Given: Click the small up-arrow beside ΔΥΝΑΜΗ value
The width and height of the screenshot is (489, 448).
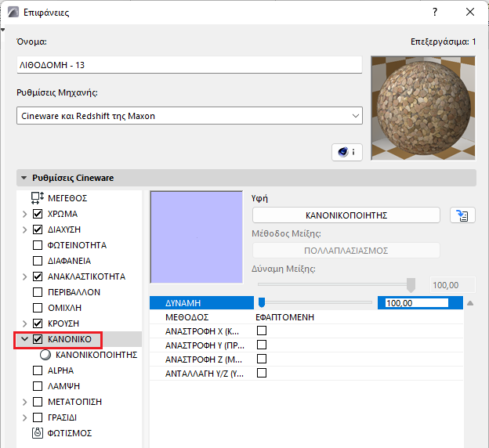Looking at the screenshot, I should [470, 303].
